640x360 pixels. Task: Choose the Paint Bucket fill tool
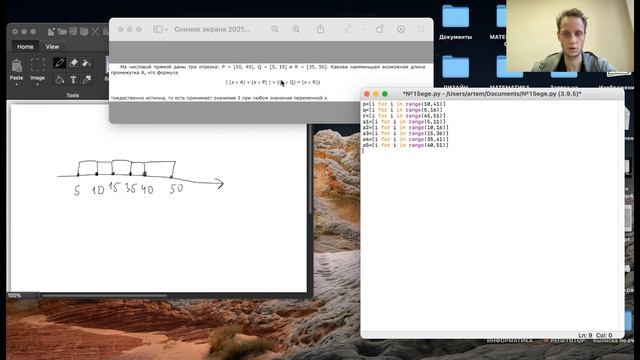[60, 80]
